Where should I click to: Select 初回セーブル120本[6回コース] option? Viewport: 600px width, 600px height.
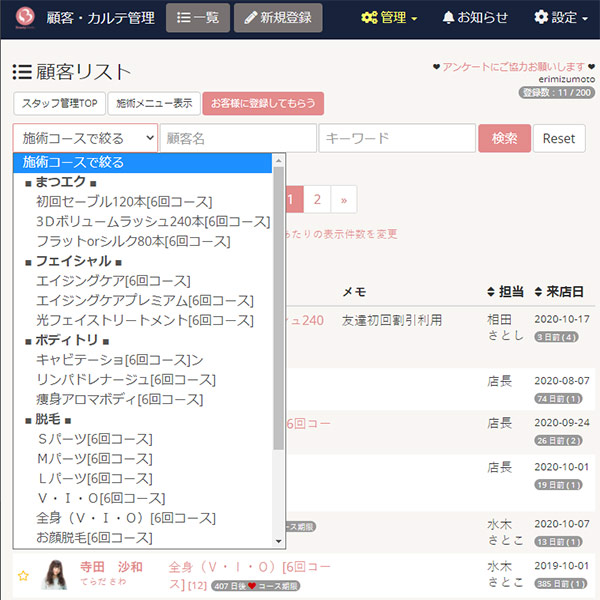point(142,202)
